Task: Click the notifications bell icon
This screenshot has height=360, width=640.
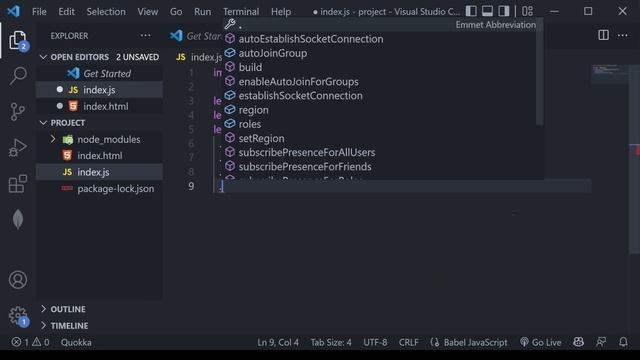Action: click(x=623, y=342)
